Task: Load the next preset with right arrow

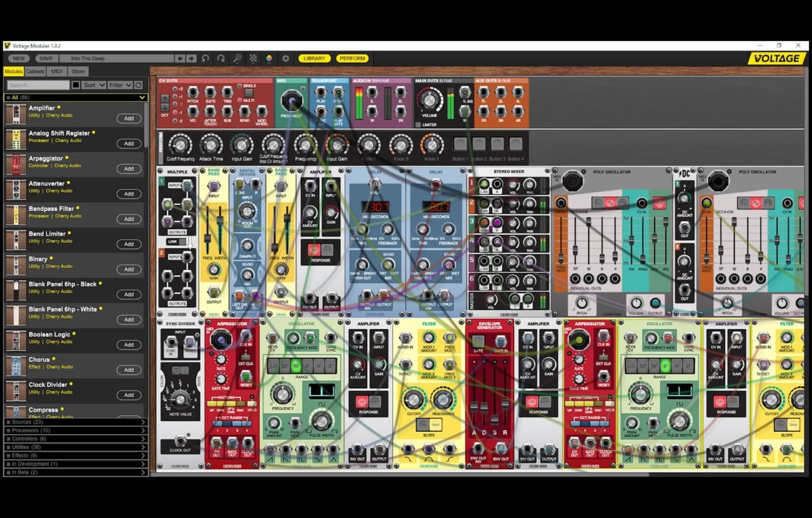Action: tap(191, 59)
